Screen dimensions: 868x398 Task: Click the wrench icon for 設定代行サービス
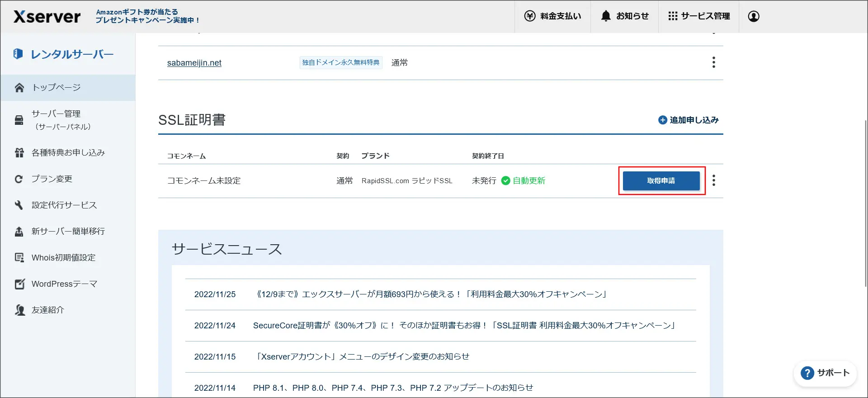click(19, 205)
